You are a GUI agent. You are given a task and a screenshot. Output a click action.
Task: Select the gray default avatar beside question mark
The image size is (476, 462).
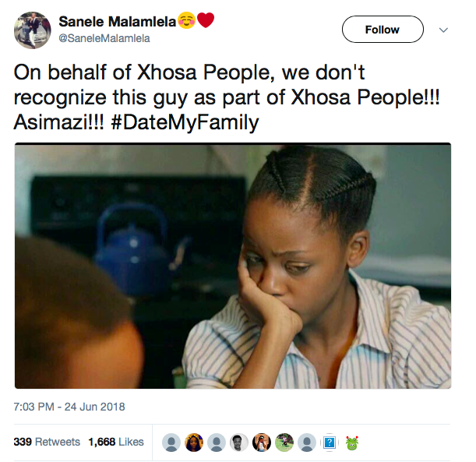307,443
